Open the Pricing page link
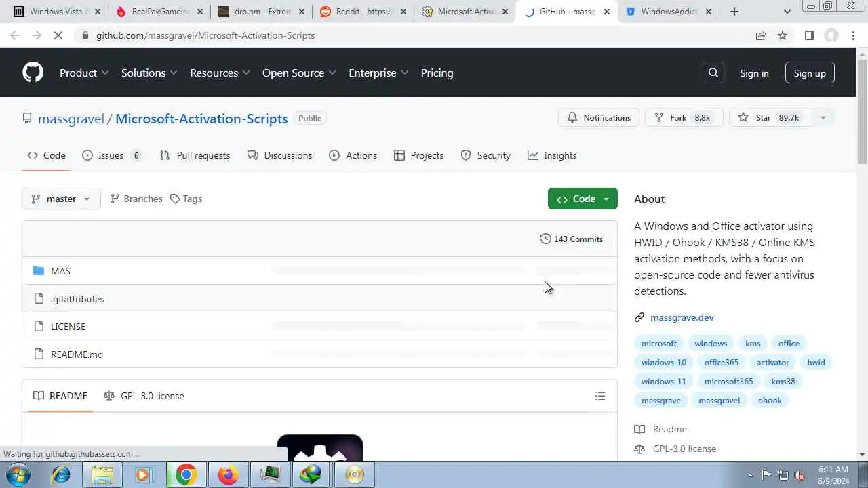Viewport: 868px width, 488px height. pos(437,73)
